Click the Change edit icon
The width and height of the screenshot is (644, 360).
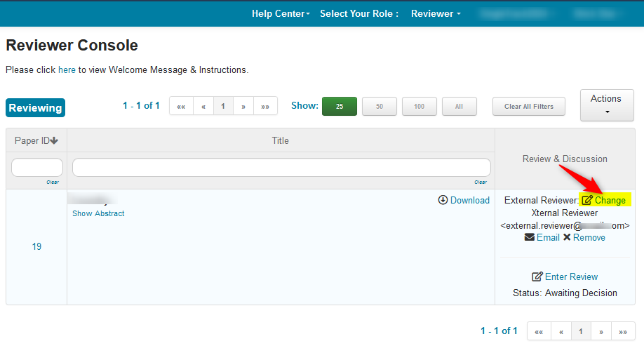(587, 200)
